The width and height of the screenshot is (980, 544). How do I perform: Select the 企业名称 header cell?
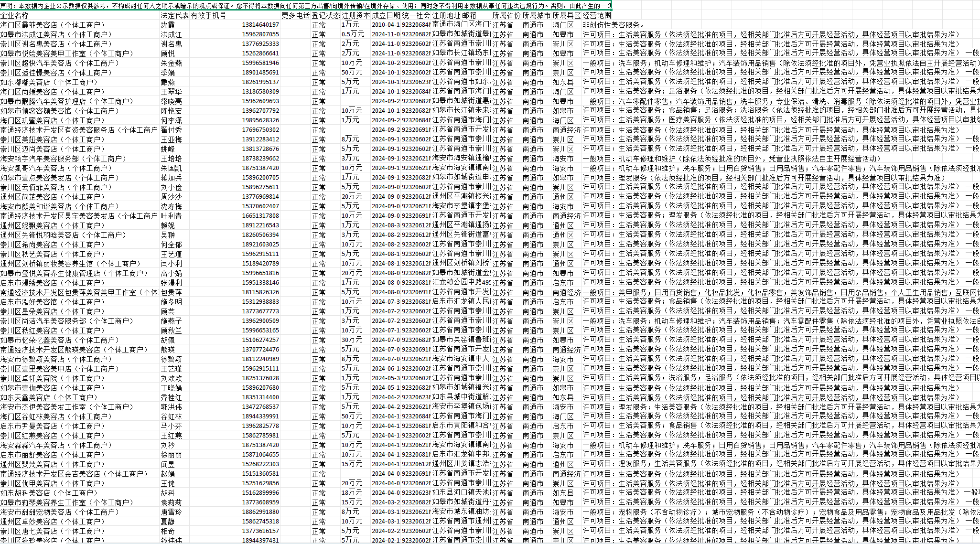(14, 15)
